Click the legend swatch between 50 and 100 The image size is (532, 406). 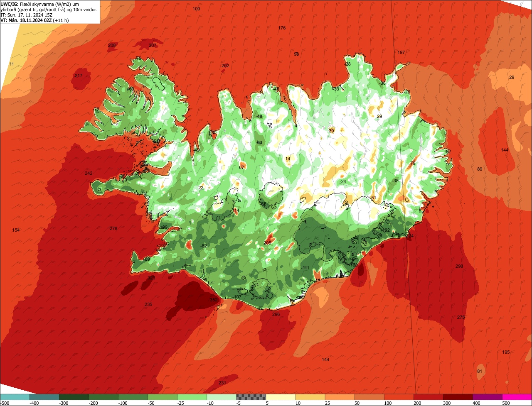369,397
